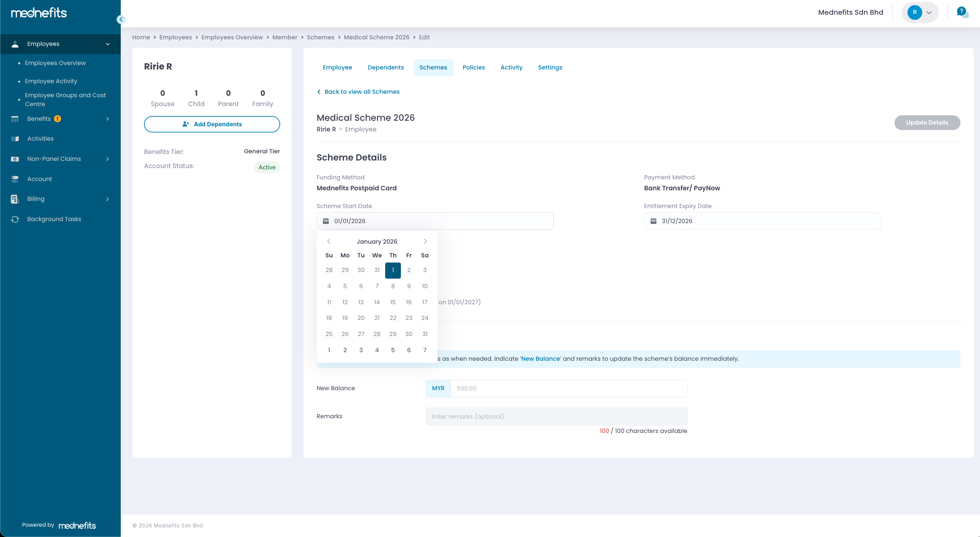
Task: Click the Add Dependents button
Action: pyautogui.click(x=212, y=124)
